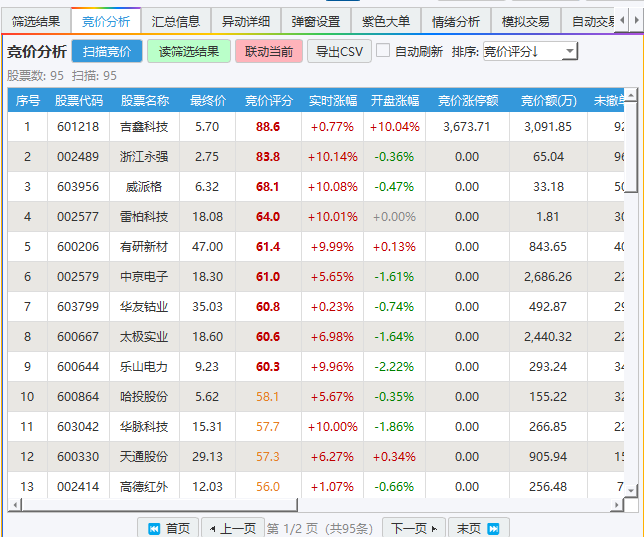
Task: Click opening change +10.04%
Action: pos(395,127)
